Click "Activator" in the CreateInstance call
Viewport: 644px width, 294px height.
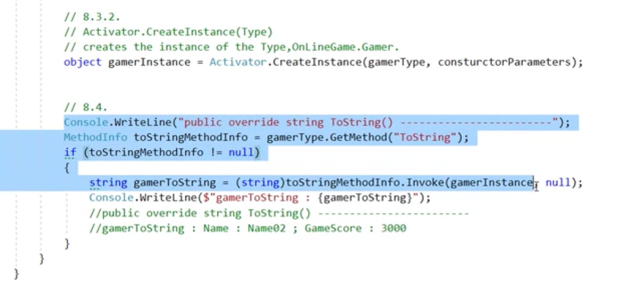(238, 62)
